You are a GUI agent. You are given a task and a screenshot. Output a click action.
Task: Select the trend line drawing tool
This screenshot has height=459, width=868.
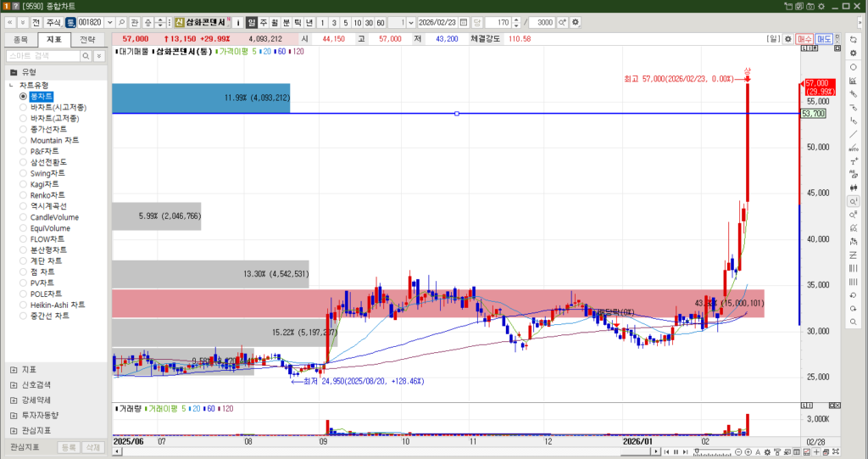tap(853, 134)
